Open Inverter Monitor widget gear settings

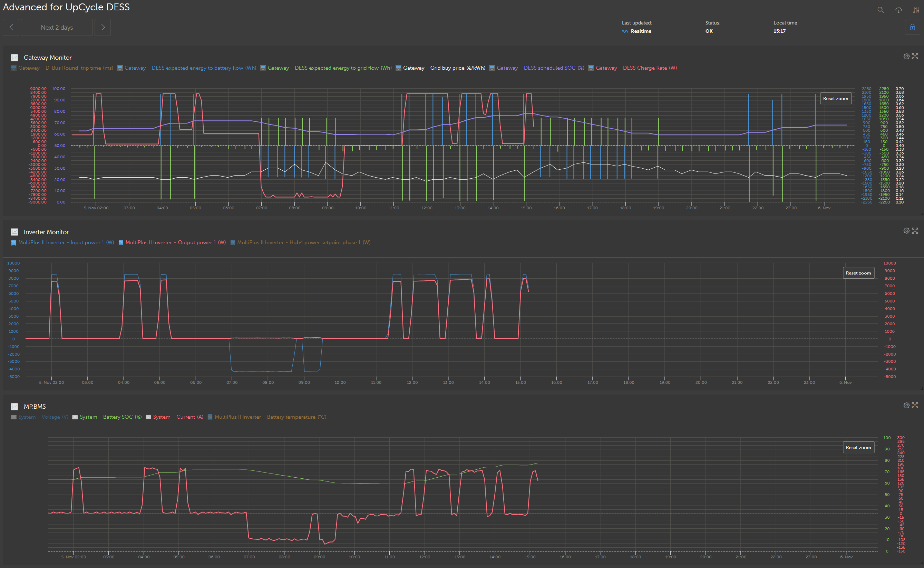click(906, 231)
